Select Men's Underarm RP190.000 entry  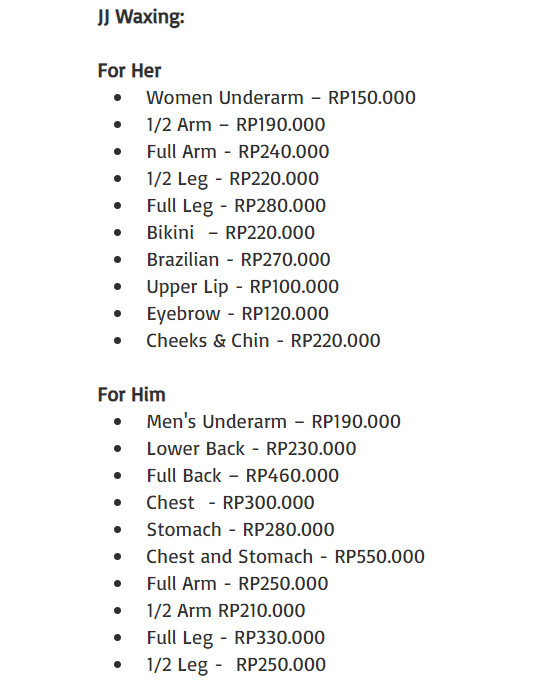[273, 422]
